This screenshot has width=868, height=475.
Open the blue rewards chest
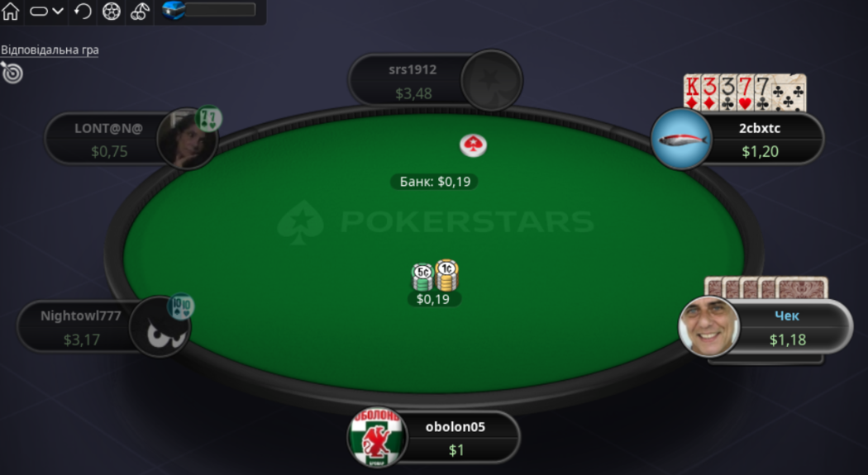pos(174,11)
